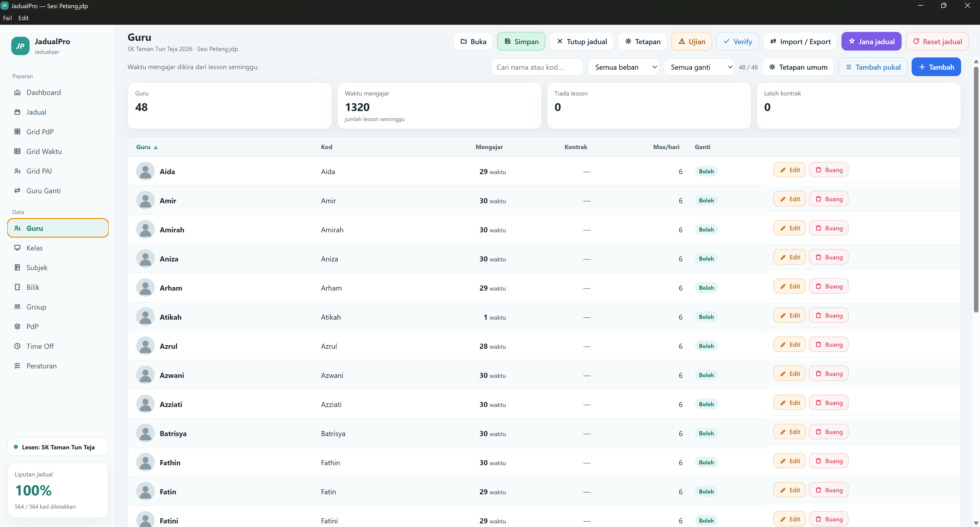Click Tutup jadual button
Viewport: 980px width, 527px height.
[x=582, y=41]
